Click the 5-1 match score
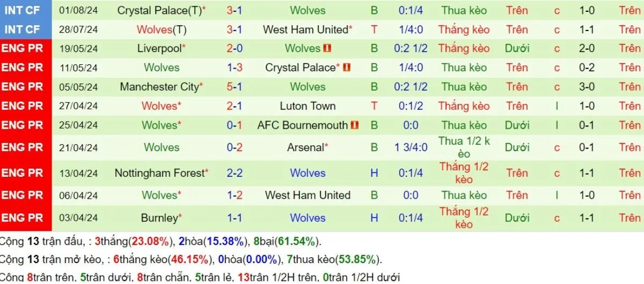This screenshot has height=284, width=644. tap(235, 87)
